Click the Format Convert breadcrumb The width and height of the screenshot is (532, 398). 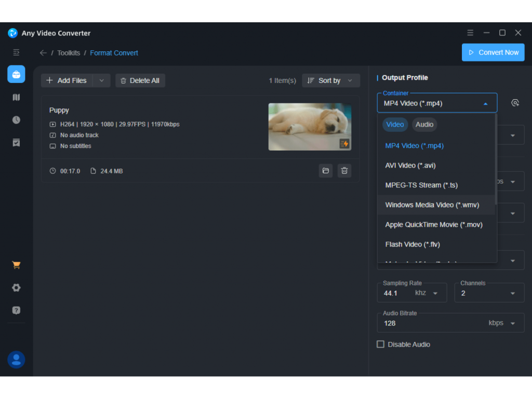point(114,53)
